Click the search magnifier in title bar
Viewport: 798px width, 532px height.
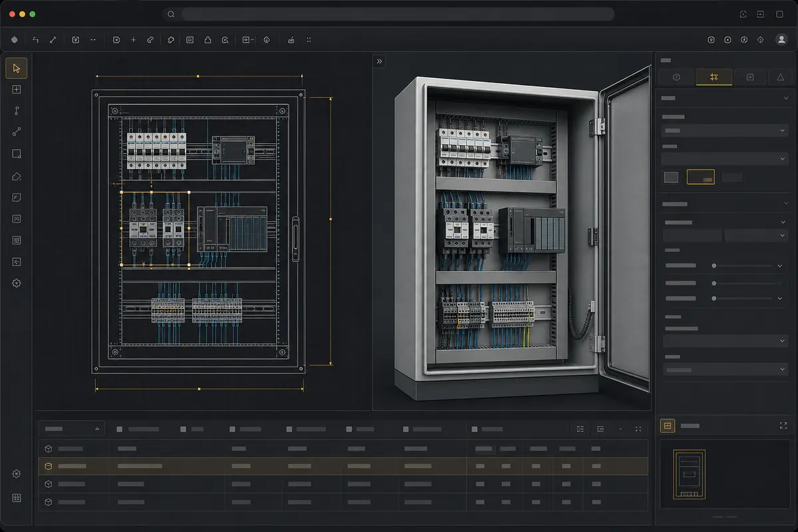tap(171, 14)
